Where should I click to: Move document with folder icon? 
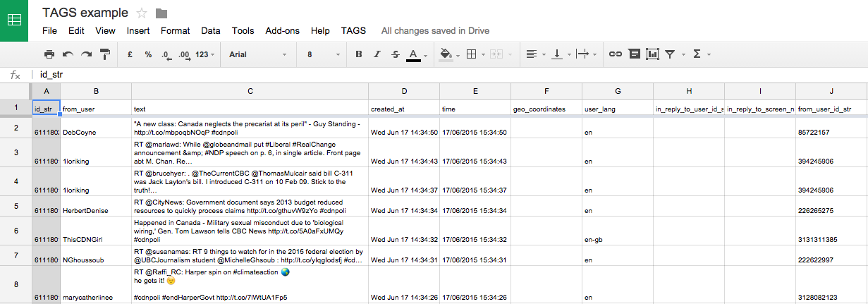pos(161,13)
